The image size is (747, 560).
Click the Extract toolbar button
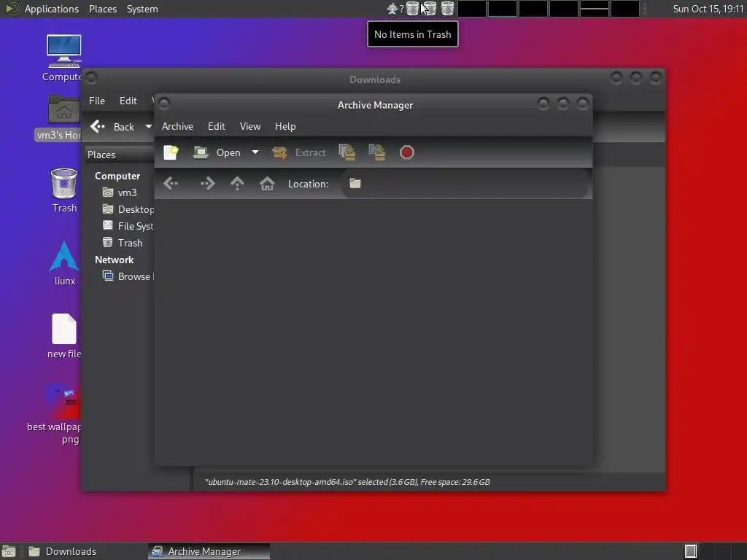coord(299,152)
